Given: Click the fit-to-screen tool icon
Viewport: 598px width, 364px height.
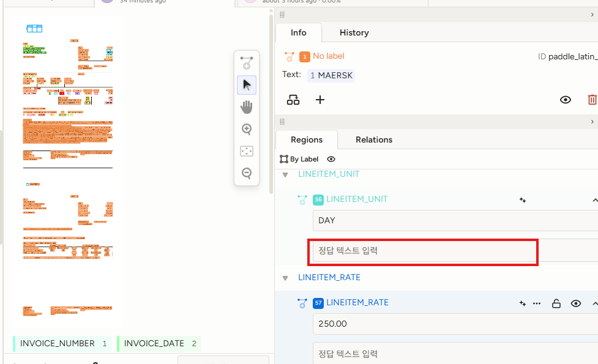Looking at the screenshot, I should pos(247,151).
